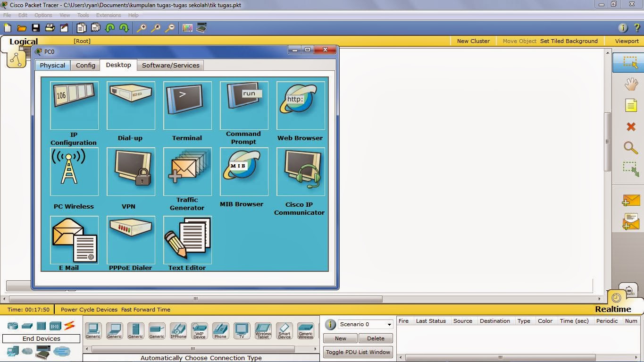Launch the Web Browser app
644x362 pixels.
[x=301, y=105]
